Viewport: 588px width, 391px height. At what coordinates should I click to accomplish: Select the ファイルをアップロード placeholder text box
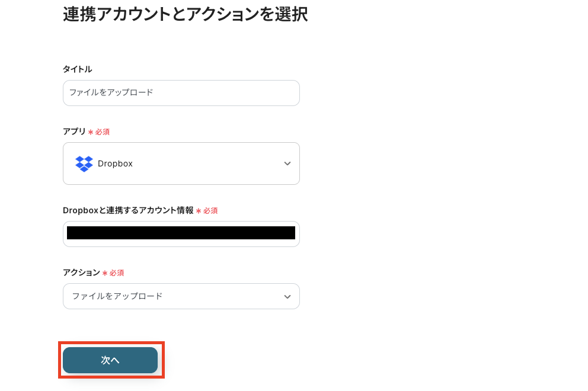181,92
